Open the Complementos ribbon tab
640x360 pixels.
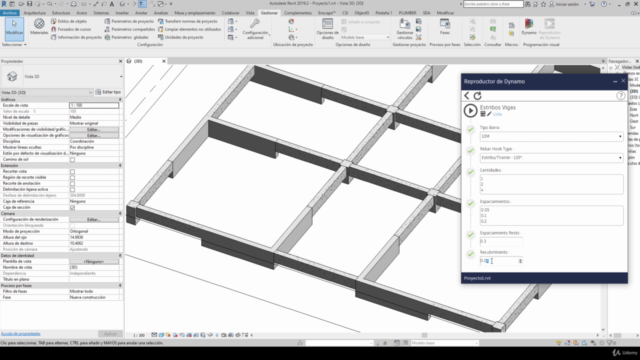(x=298, y=13)
